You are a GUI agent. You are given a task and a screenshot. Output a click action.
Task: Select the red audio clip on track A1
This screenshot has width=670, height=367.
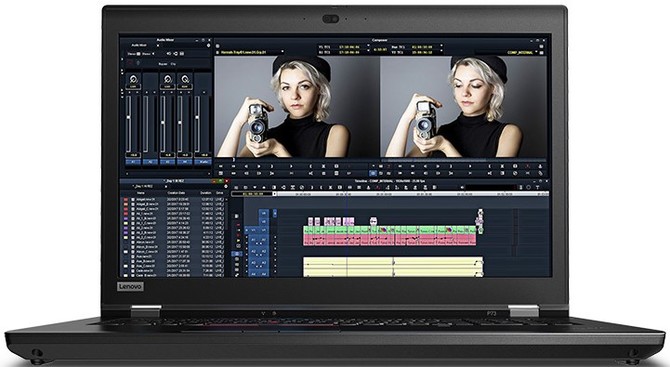click(x=389, y=240)
